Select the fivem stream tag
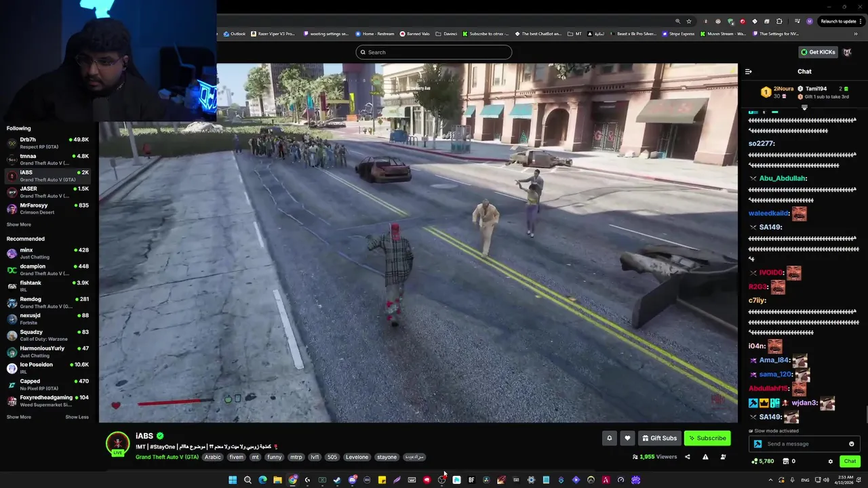 click(236, 457)
